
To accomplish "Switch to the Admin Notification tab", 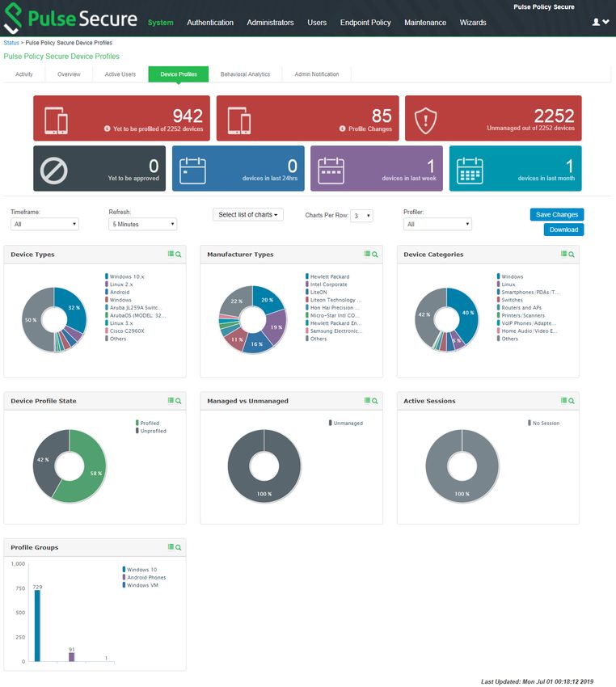I will [317, 74].
